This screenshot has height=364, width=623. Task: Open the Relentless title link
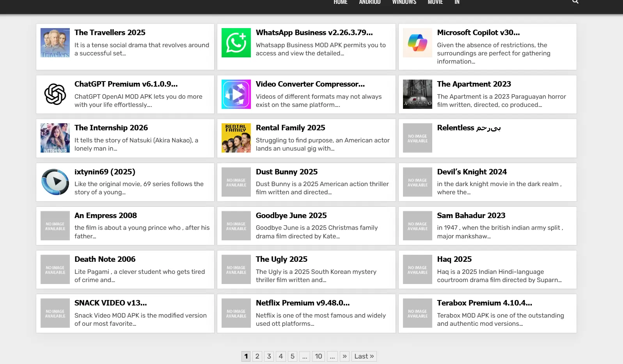point(469,128)
